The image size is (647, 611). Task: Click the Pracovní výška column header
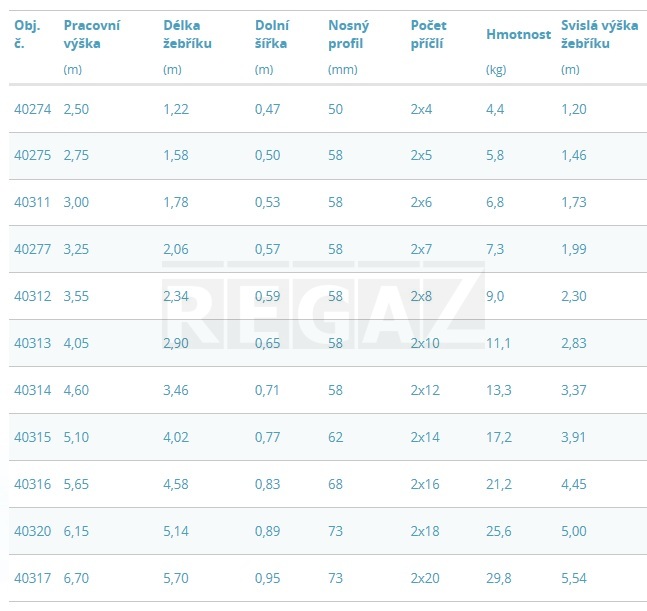91,34
